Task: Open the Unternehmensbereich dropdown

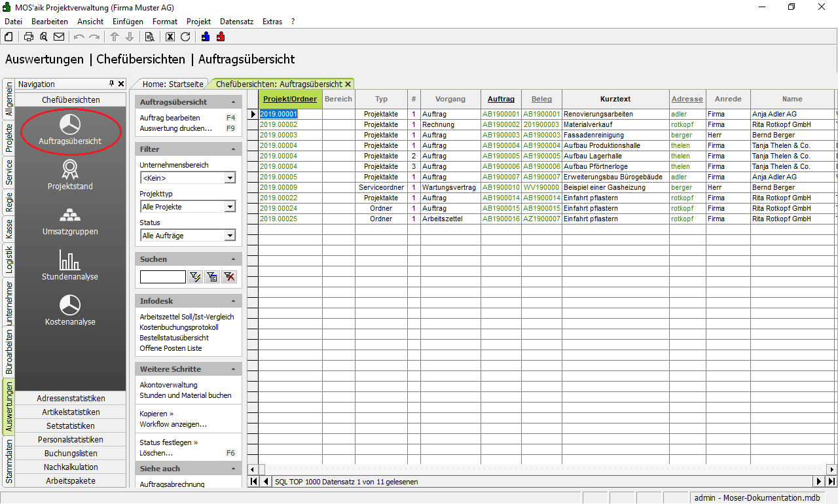Action: pyautogui.click(x=230, y=178)
